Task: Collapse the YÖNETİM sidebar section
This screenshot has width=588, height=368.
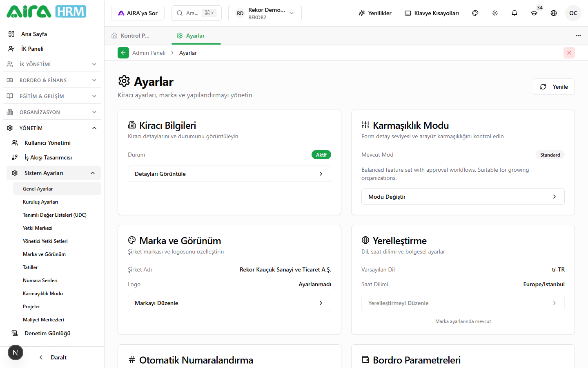Action: coord(52,128)
